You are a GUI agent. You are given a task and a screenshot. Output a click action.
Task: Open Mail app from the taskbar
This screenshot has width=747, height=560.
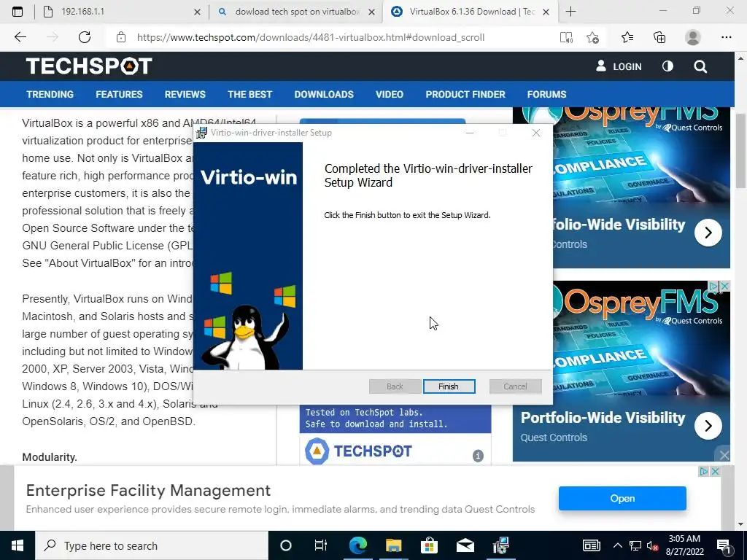point(465,545)
